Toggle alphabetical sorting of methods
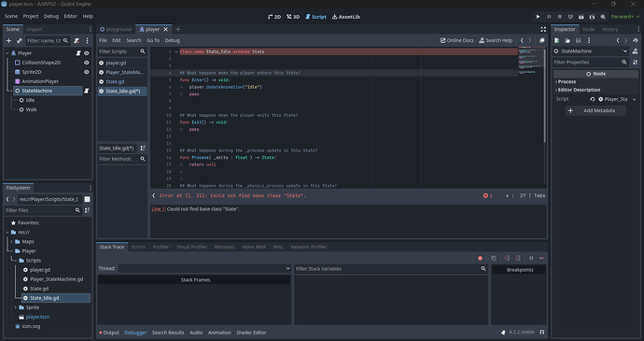Image resolution: width=644 pixels, height=341 pixels. (143, 149)
